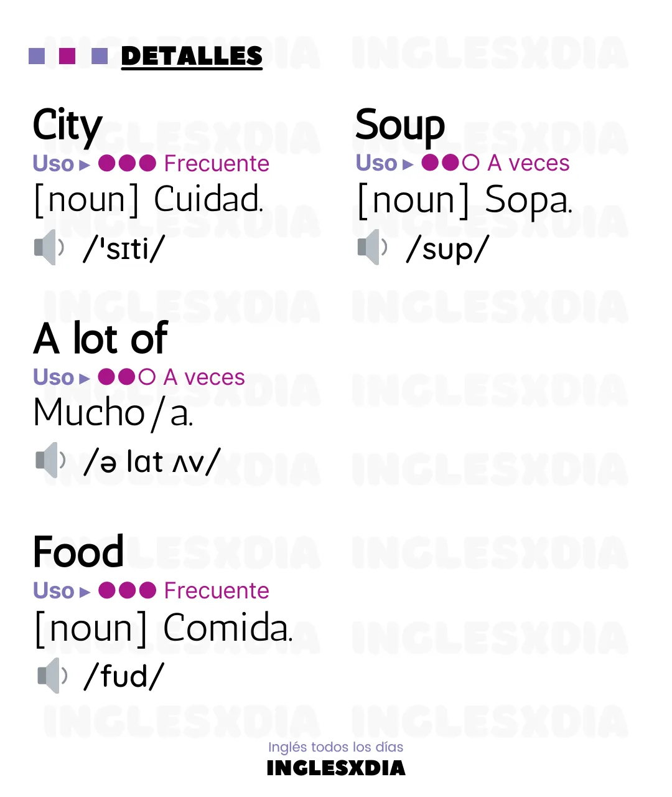This screenshot has height=797, width=672.
Task: Click the Uso arrow under Food
Action: (x=85, y=592)
